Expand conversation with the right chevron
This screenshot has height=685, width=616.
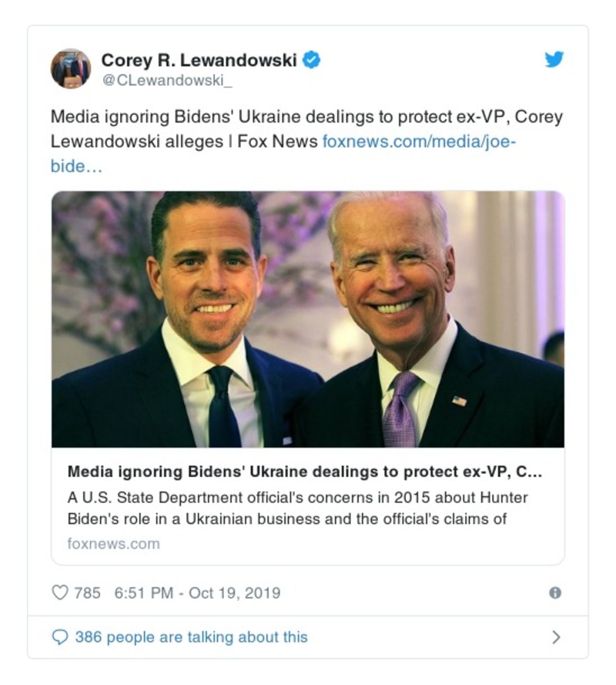coord(556,637)
